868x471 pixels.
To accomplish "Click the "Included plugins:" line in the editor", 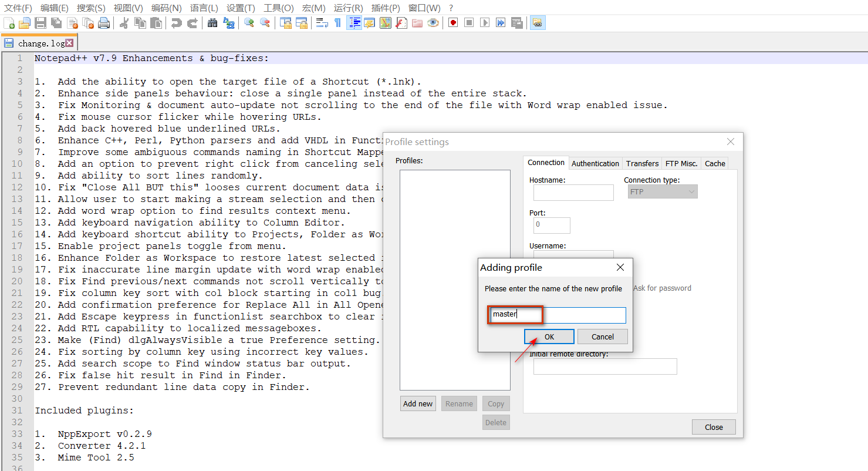I will pyautogui.click(x=85, y=411).
